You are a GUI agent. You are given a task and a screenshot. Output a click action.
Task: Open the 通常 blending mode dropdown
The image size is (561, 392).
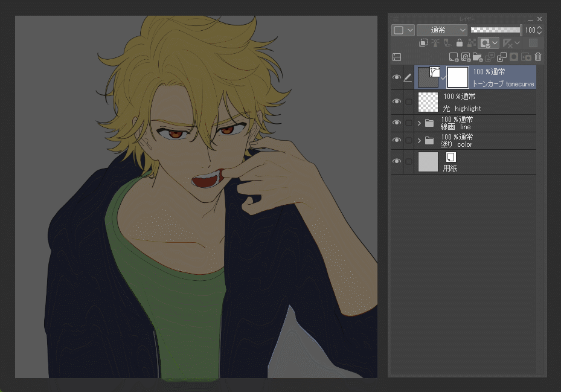point(442,30)
